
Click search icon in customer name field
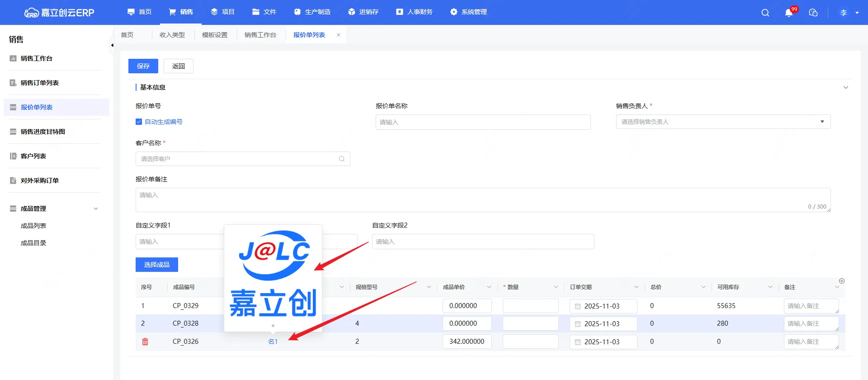click(342, 159)
